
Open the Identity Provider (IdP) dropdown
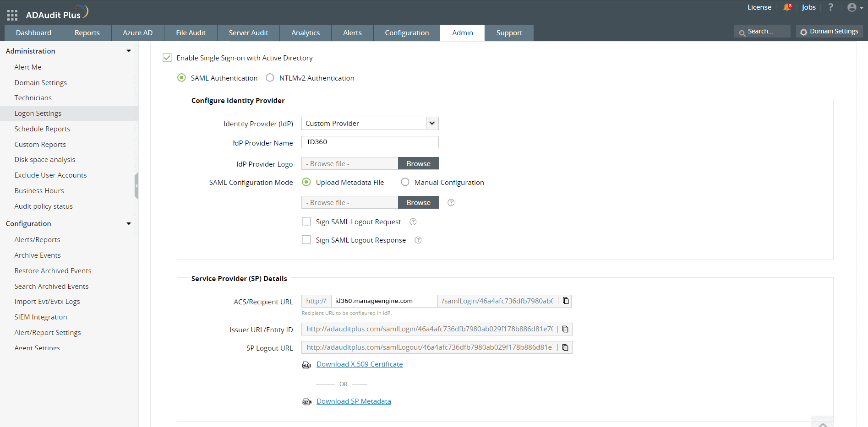[x=370, y=123]
